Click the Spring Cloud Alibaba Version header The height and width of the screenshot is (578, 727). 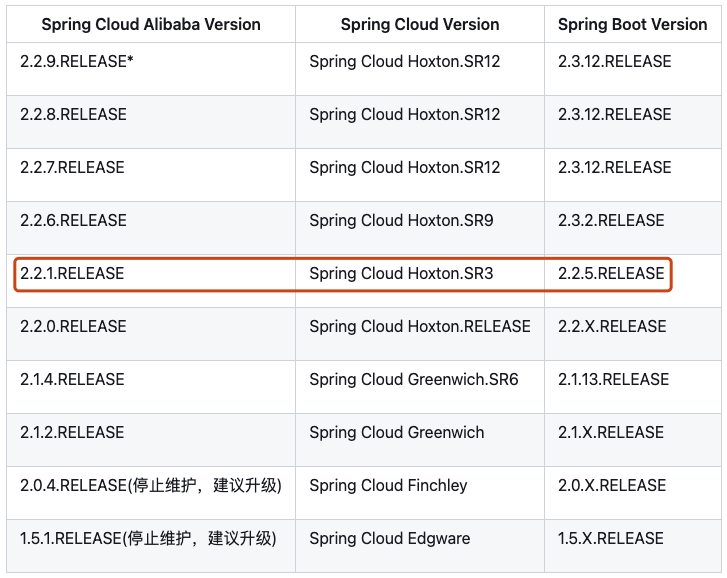tap(150, 24)
